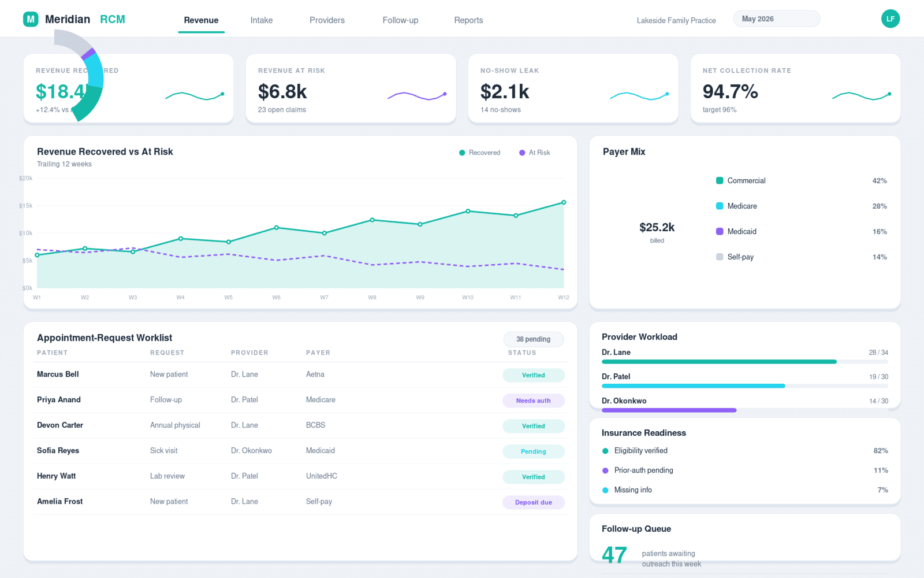
Task: Toggle the Recovered series in chart legend
Action: pyautogui.click(x=479, y=153)
